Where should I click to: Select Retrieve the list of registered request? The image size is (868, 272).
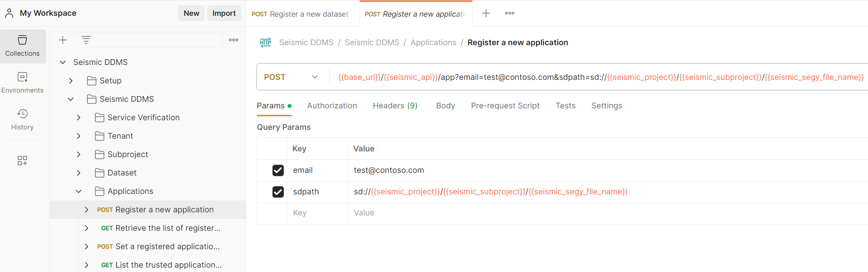point(167,228)
